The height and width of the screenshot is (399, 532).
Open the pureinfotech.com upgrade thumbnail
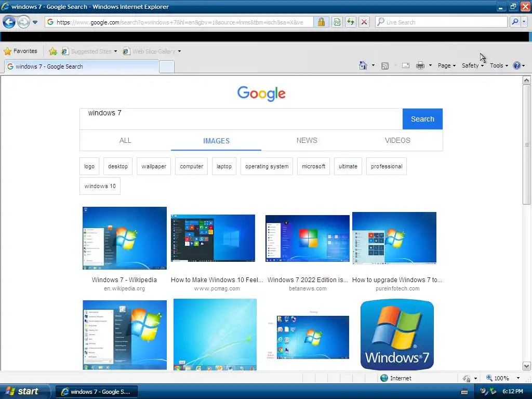click(394, 238)
